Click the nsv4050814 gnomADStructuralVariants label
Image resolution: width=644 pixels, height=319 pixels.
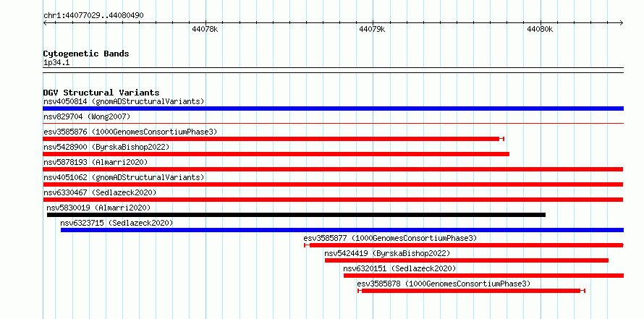(124, 101)
